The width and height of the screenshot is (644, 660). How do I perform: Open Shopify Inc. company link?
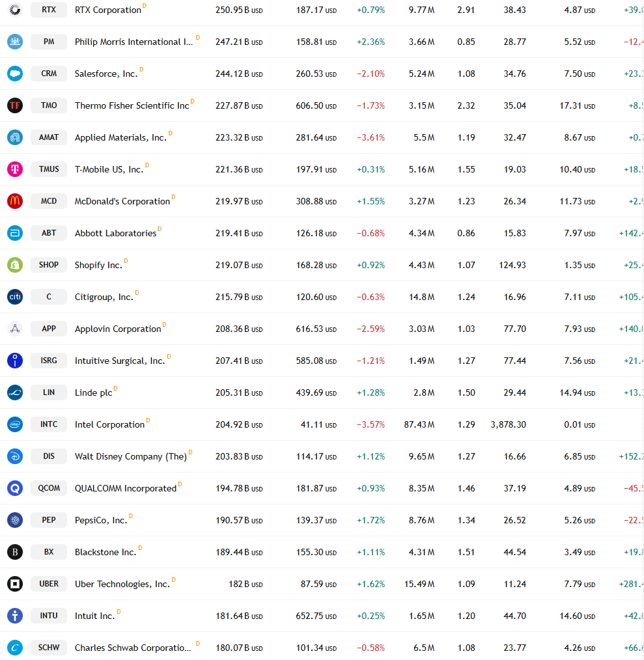(98, 265)
